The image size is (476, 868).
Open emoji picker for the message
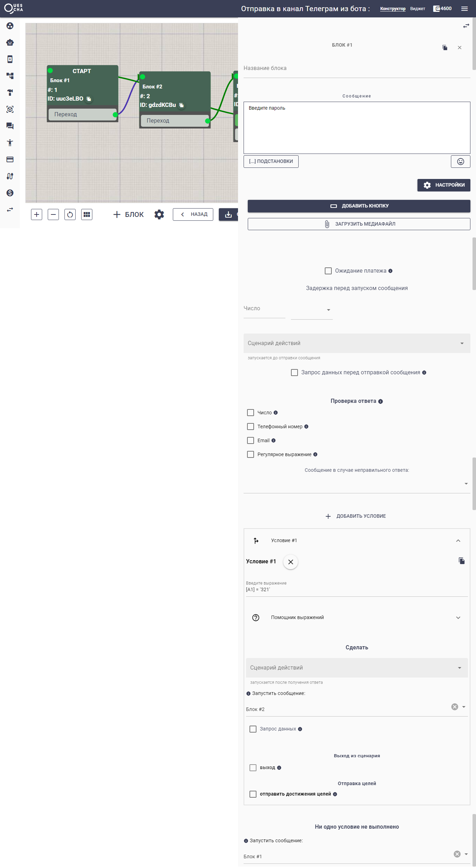[460, 162]
